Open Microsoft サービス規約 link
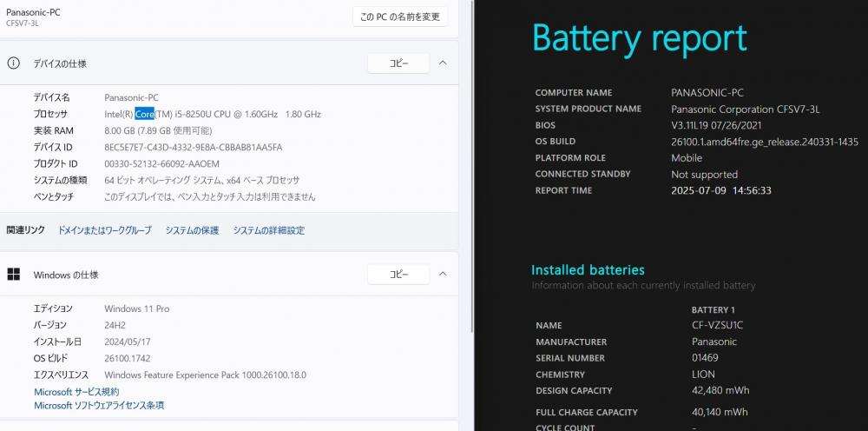Screen dimensions: 868x431 [x=76, y=392]
